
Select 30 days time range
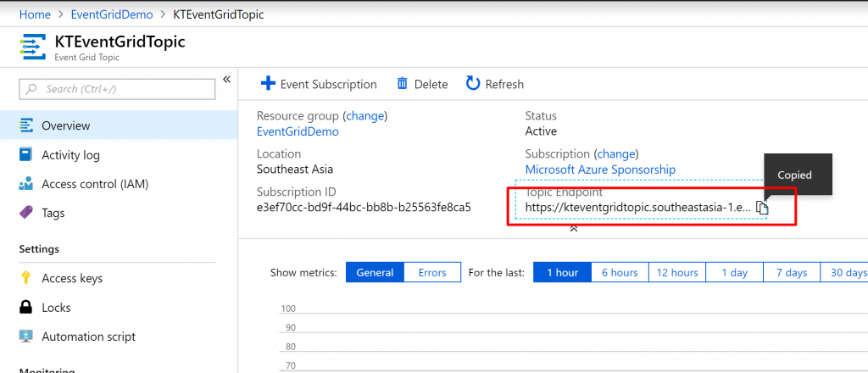click(844, 272)
